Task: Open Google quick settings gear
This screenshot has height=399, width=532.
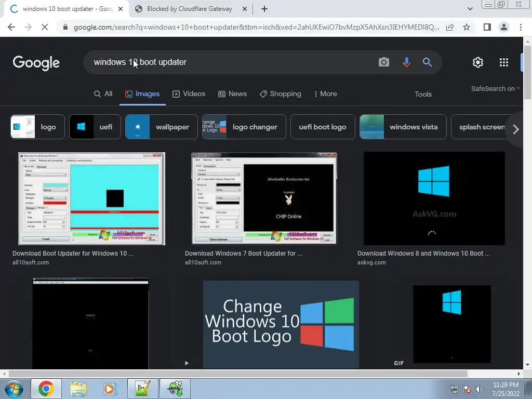Action: tap(478, 62)
